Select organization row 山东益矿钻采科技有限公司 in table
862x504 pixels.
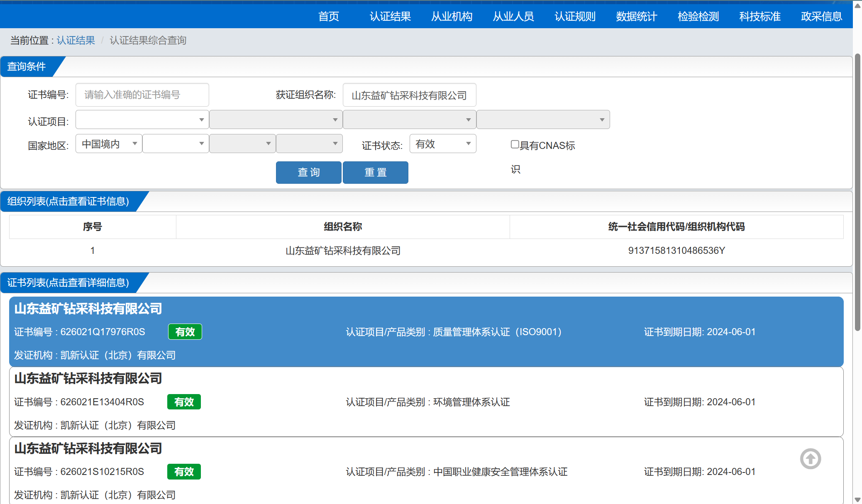coord(426,251)
